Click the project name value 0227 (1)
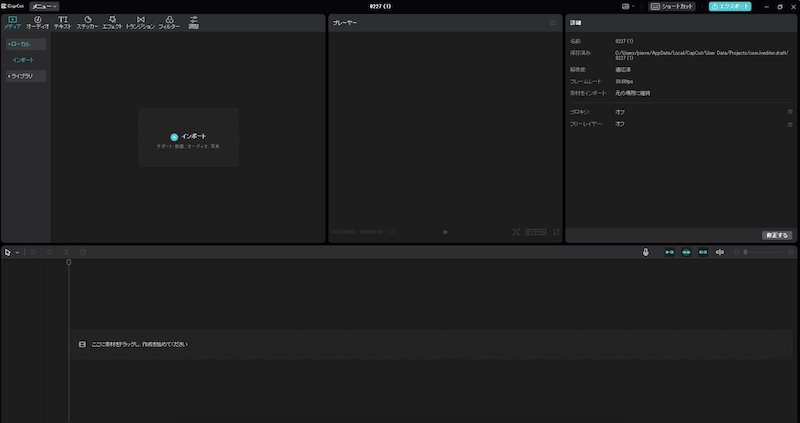 (x=624, y=41)
